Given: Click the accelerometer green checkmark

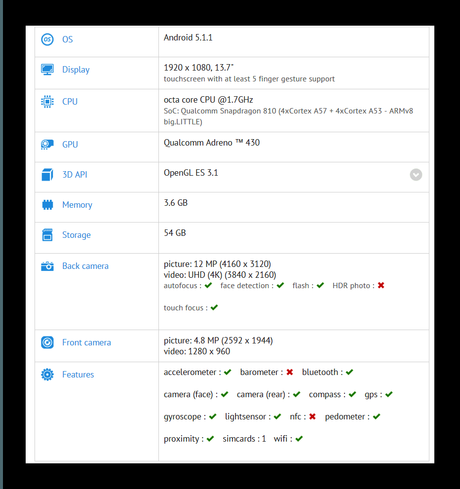Looking at the screenshot, I should [x=227, y=372].
